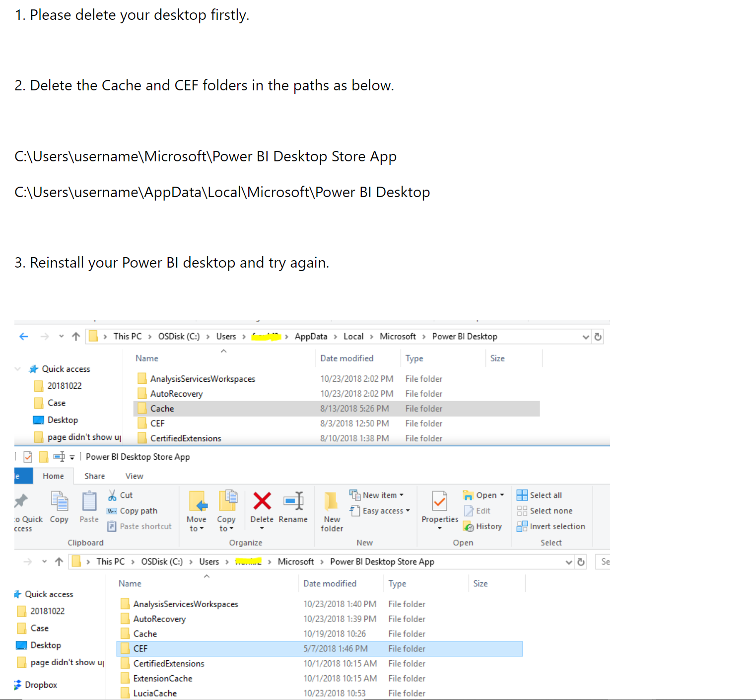
Task: Sort by Date modified in the Store App window
Action: pos(330,584)
